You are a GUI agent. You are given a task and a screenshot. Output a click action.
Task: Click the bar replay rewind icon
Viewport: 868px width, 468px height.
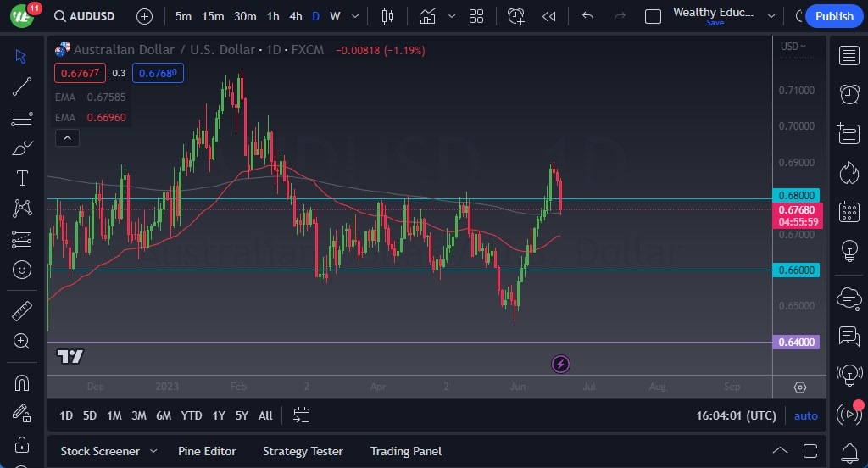(549, 16)
